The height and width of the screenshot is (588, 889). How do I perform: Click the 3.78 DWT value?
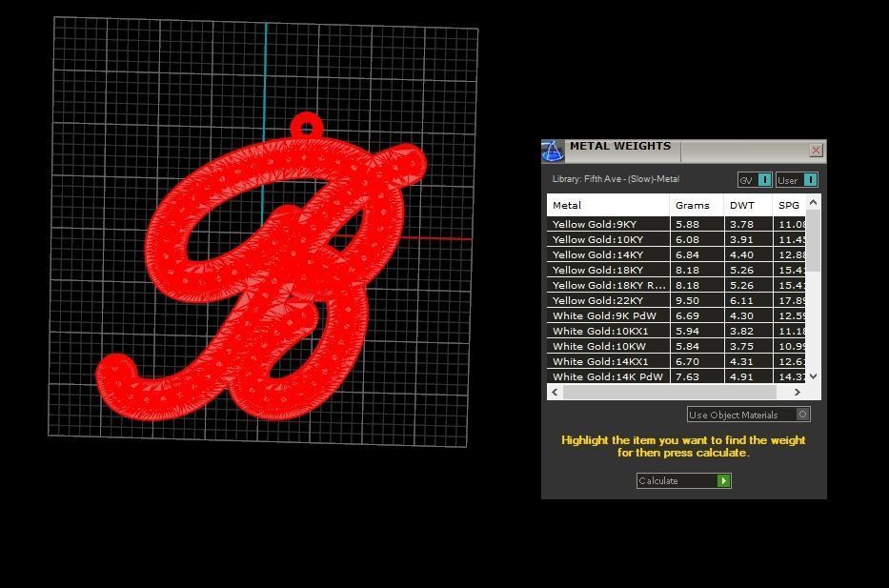point(741,225)
